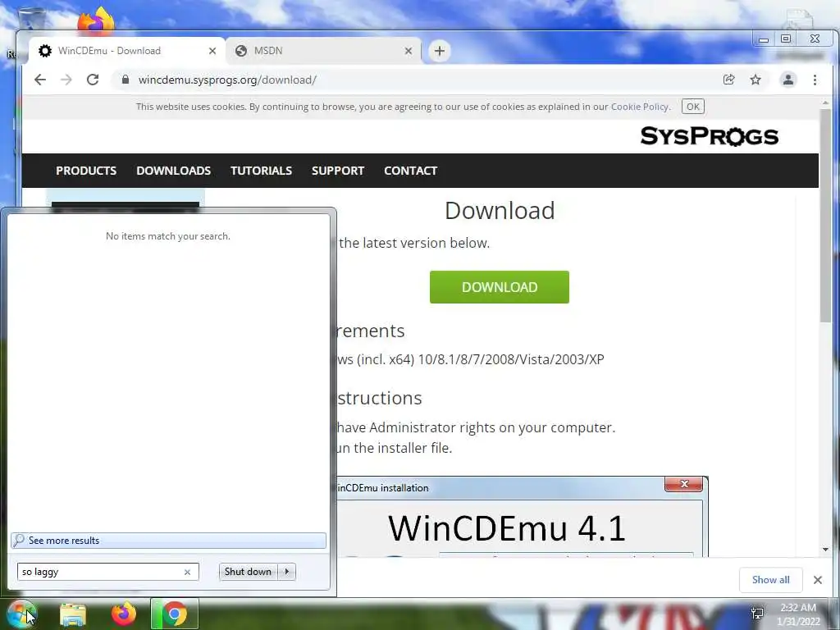This screenshot has width=840, height=630.
Task: Open the SUPPORT menu item
Action: pos(338,171)
